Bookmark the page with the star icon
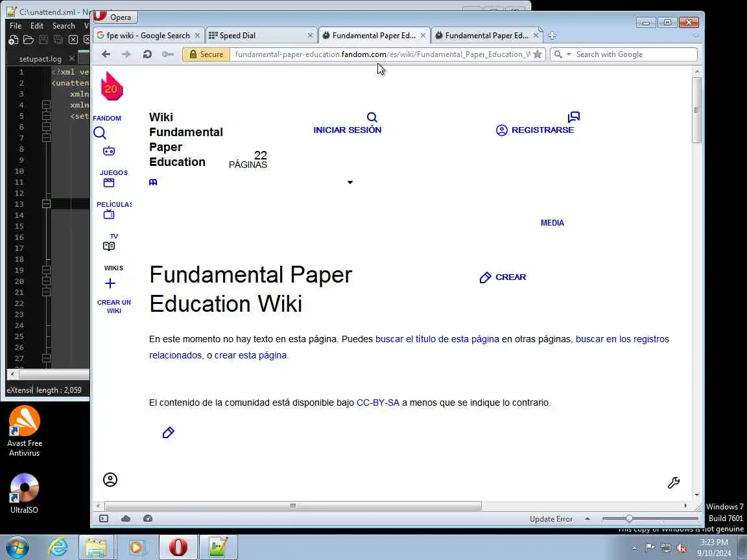The height and width of the screenshot is (560, 747). pos(538,54)
